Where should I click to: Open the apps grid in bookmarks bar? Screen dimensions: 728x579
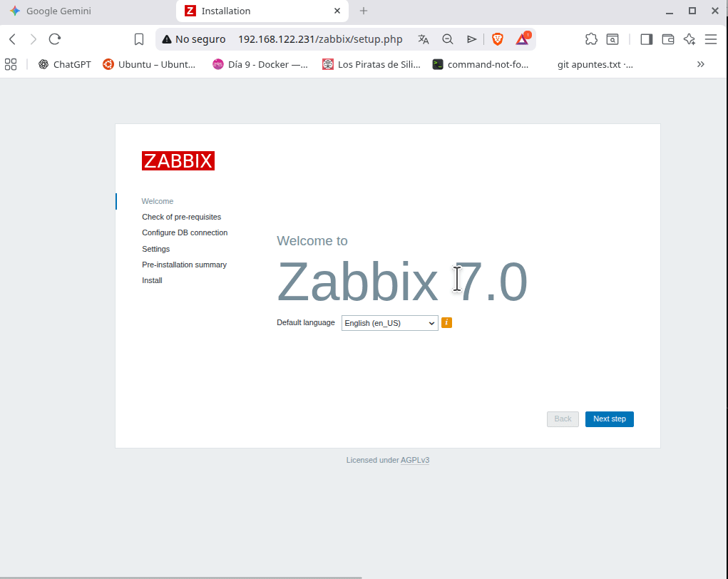coord(11,65)
